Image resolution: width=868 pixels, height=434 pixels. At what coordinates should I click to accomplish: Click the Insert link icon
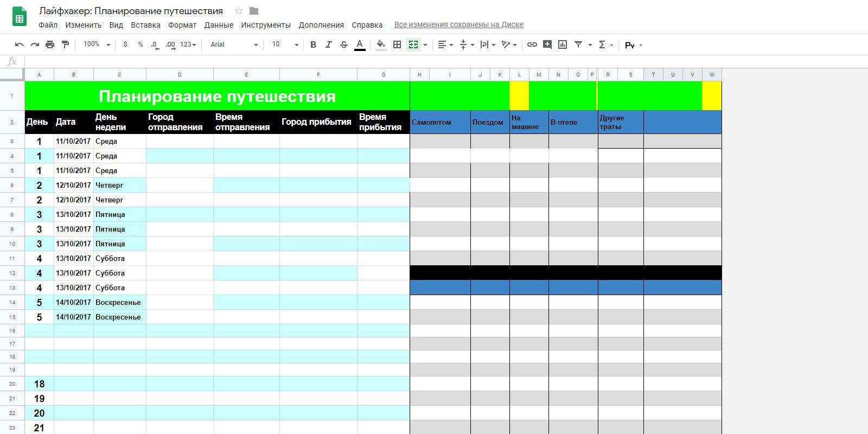pyautogui.click(x=532, y=44)
